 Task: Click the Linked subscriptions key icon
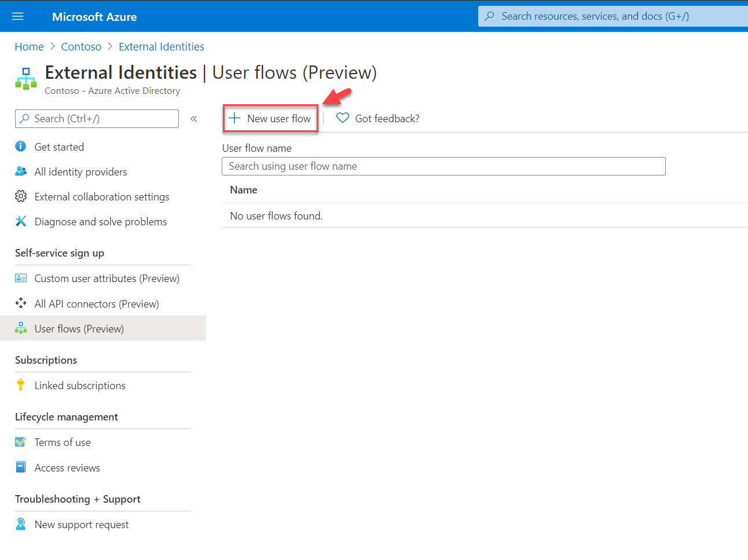(21, 385)
